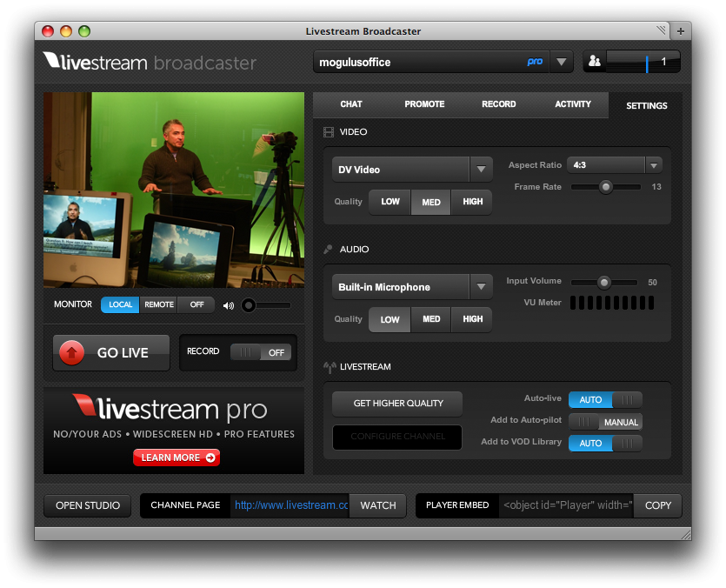Image resolution: width=726 pixels, height=588 pixels.
Task: Click the Audio section microphone icon
Action: [x=328, y=250]
